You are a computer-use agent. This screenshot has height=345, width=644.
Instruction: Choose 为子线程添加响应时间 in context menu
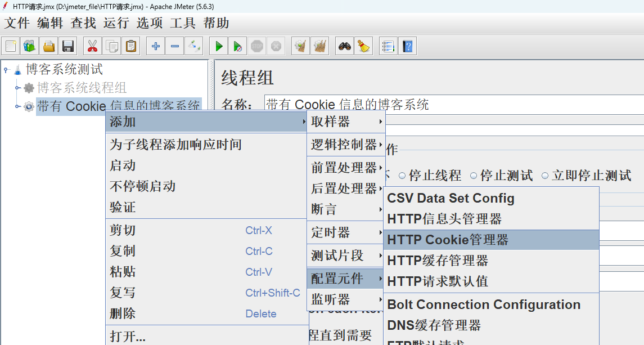click(206, 145)
